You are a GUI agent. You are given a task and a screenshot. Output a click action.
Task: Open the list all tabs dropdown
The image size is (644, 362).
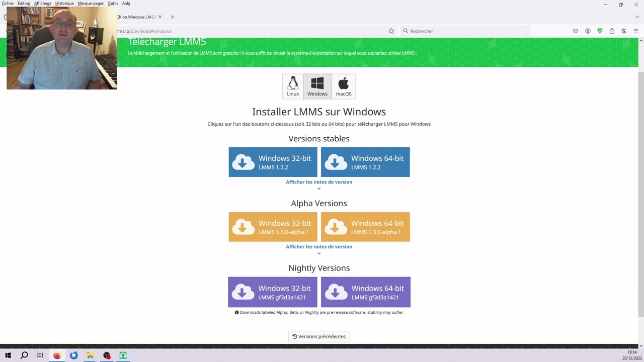click(637, 17)
